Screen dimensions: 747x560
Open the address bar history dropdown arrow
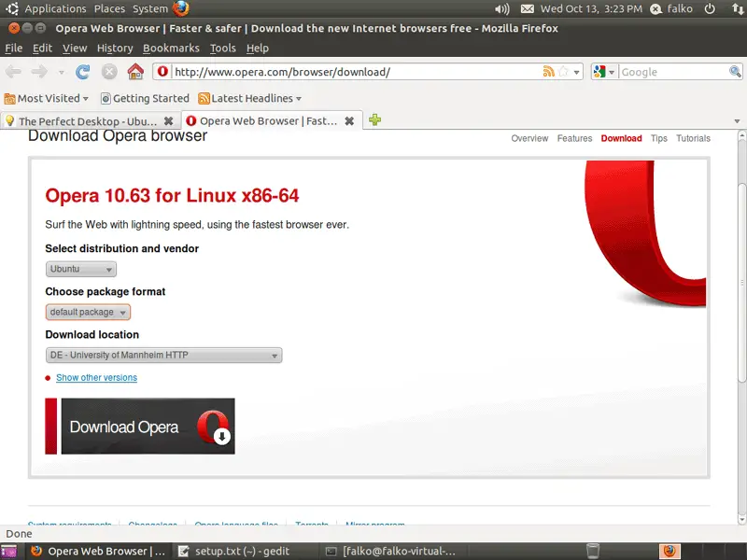pyautogui.click(x=576, y=73)
